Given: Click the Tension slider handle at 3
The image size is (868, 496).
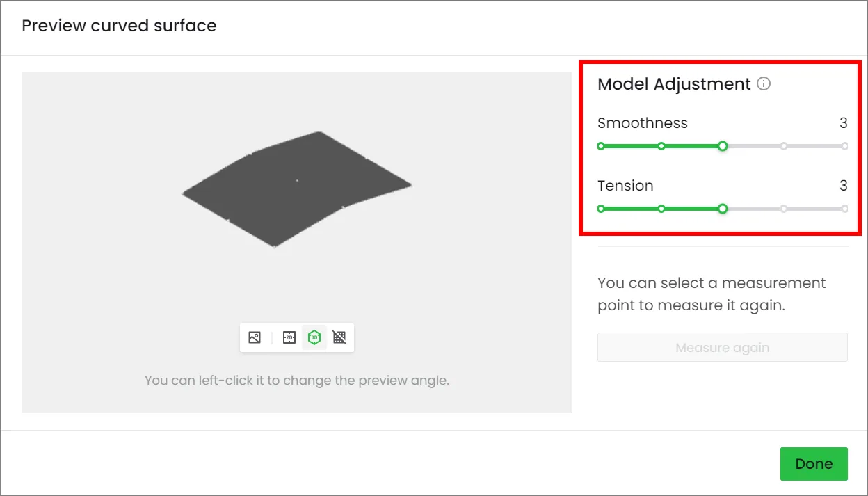Looking at the screenshot, I should point(723,209).
